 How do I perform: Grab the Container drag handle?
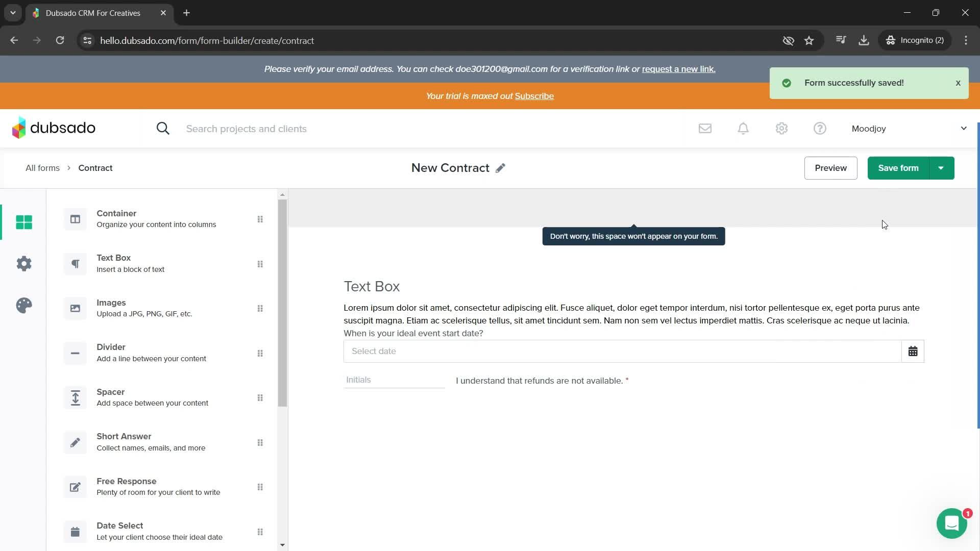coord(260,219)
